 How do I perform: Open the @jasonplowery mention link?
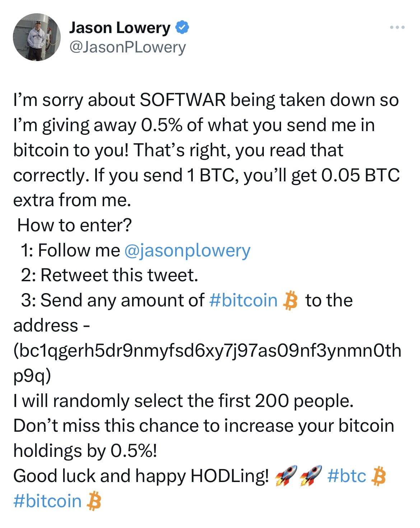click(x=187, y=251)
